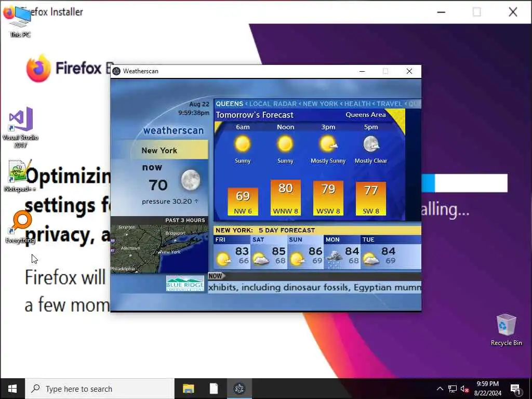532x399 pixels.
Task: Click the SAT forecast weather icon
Action: click(261, 260)
